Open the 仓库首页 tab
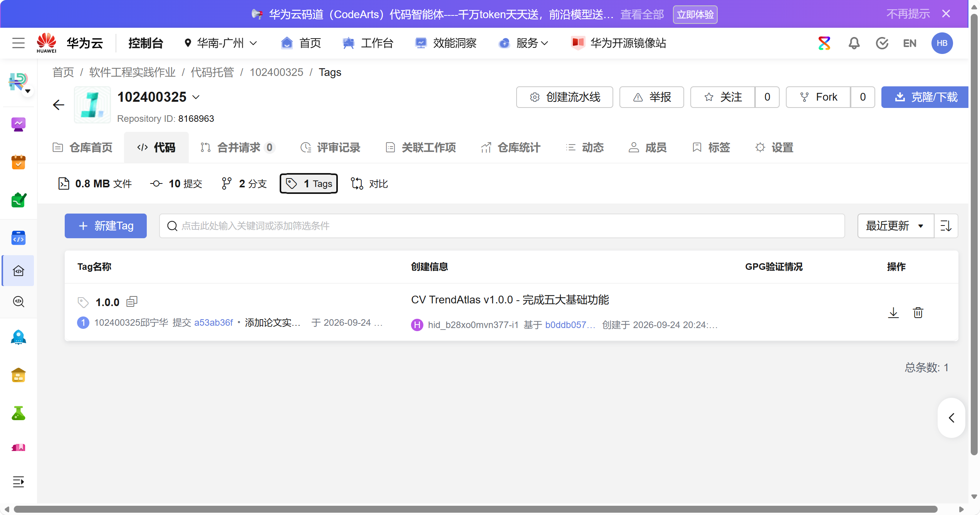Image resolution: width=980 pixels, height=515 pixels. pyautogui.click(x=82, y=148)
